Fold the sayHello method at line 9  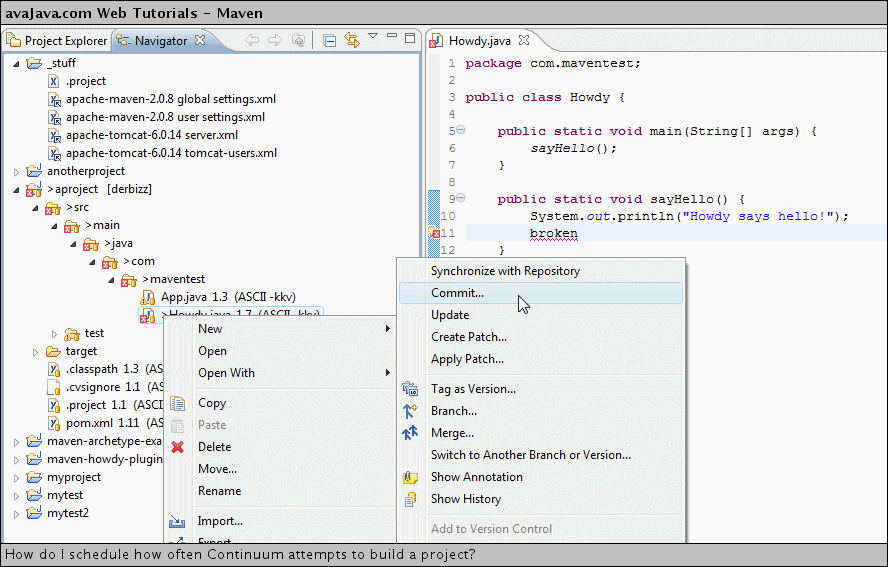click(x=461, y=198)
